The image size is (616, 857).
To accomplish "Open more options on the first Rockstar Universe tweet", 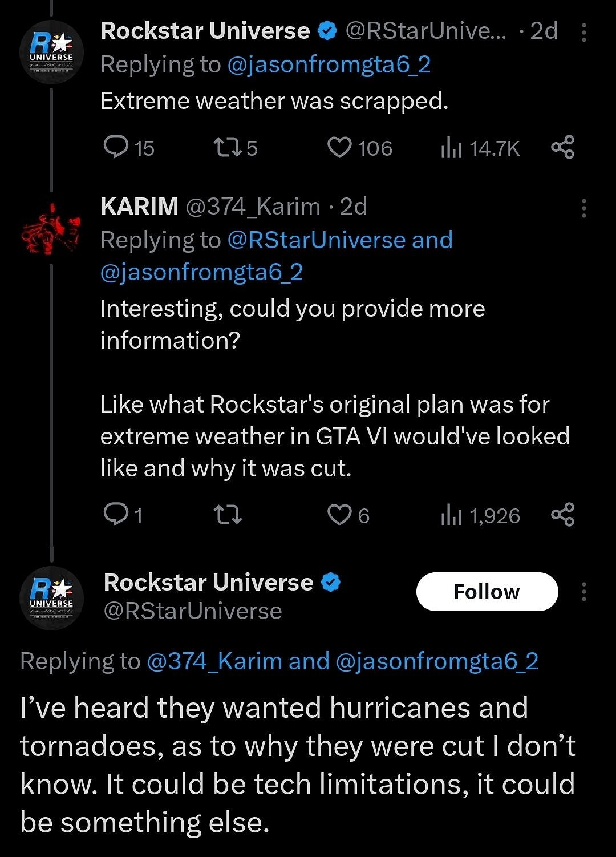I will tap(583, 33).
